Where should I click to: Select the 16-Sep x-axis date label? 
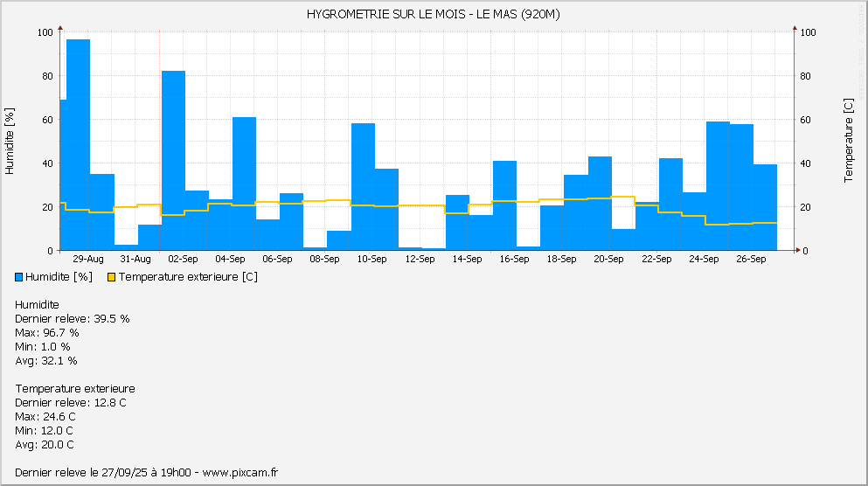point(514,260)
